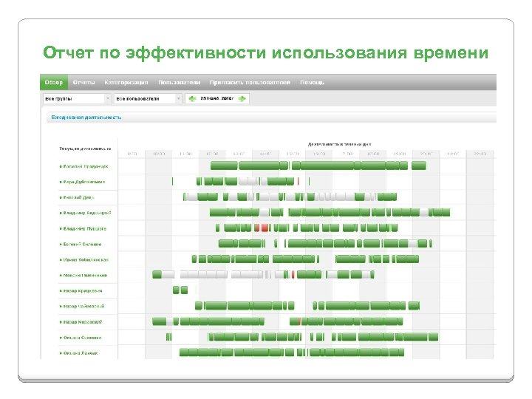
Task: Go to the Пользователи tab
Action: tap(179, 83)
